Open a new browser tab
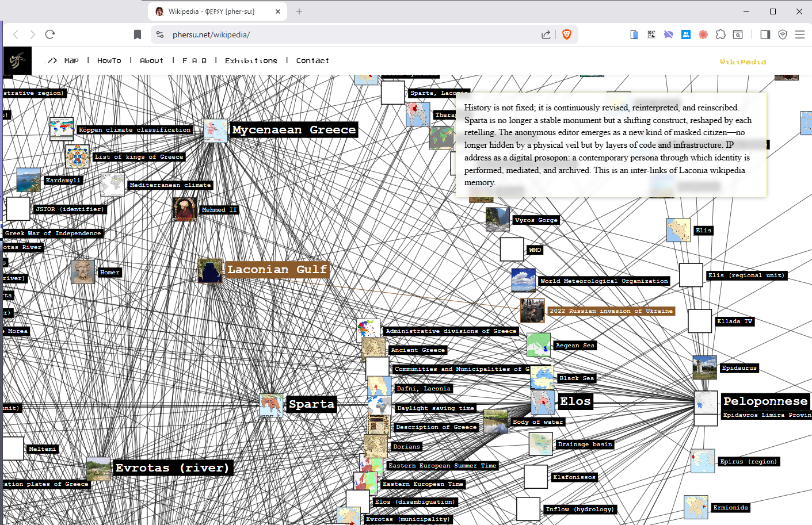The image size is (812, 525). point(299,12)
